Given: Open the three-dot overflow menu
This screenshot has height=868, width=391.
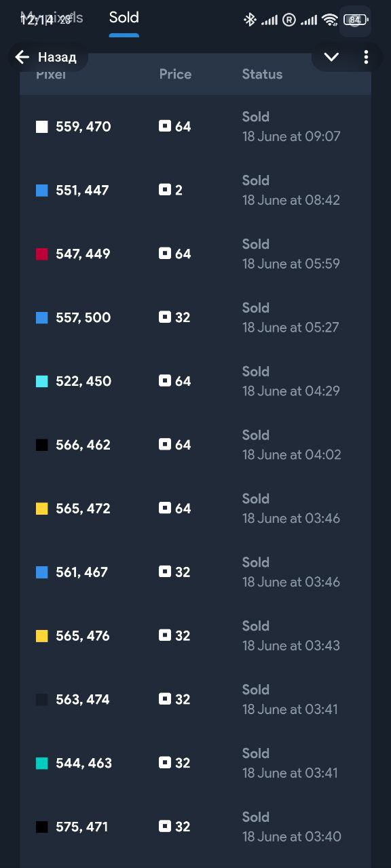Looking at the screenshot, I should click(366, 57).
